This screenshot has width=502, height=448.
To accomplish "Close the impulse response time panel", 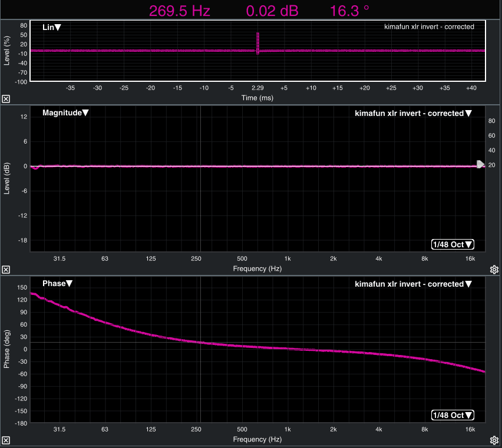I will pos(6,99).
